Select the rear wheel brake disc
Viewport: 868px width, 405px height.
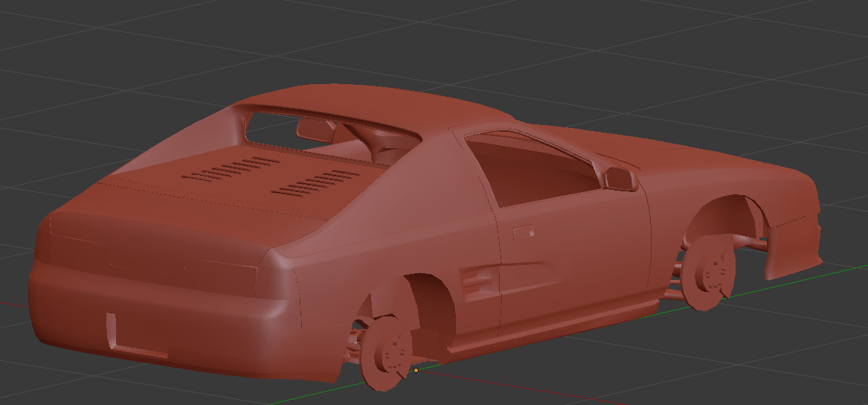pyautogui.click(x=386, y=352)
